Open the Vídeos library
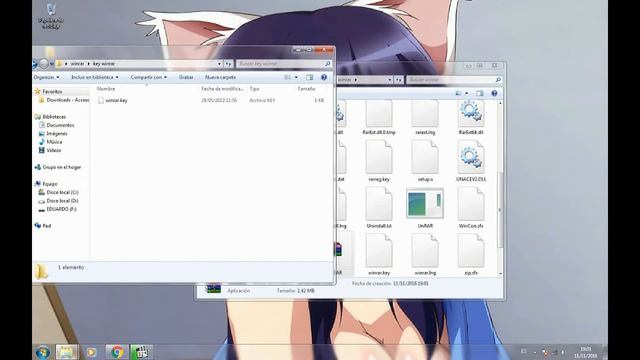Image resolution: width=640 pixels, height=360 pixels. (53, 150)
